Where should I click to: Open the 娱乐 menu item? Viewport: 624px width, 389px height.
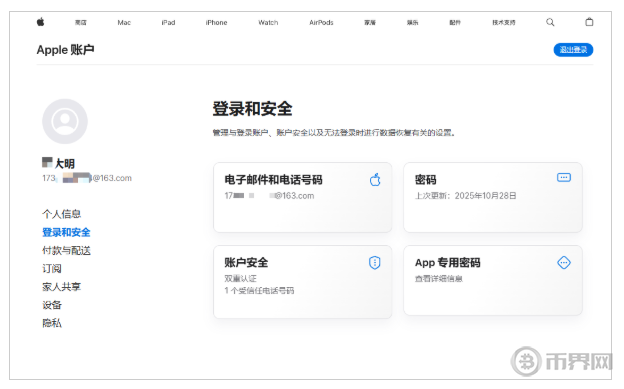tap(412, 23)
